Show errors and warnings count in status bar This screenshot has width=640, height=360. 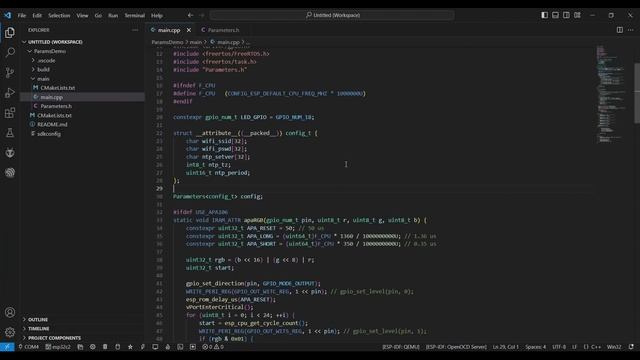213,347
